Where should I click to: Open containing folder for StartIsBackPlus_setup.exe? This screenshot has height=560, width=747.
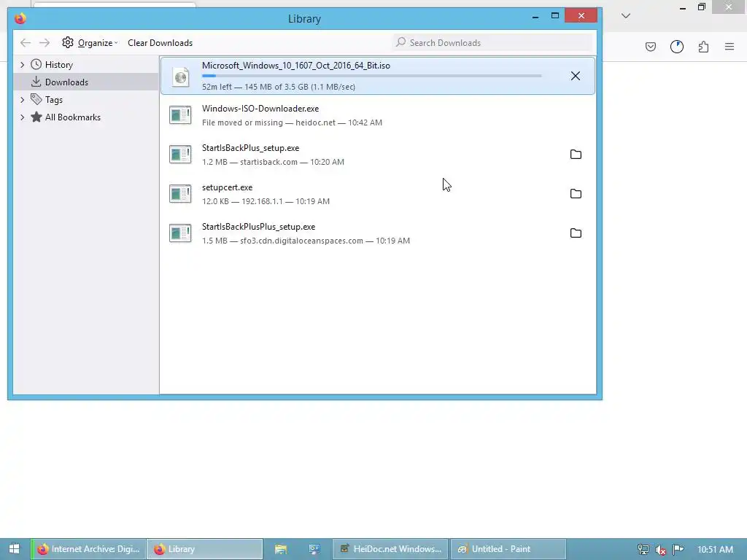[576, 154]
